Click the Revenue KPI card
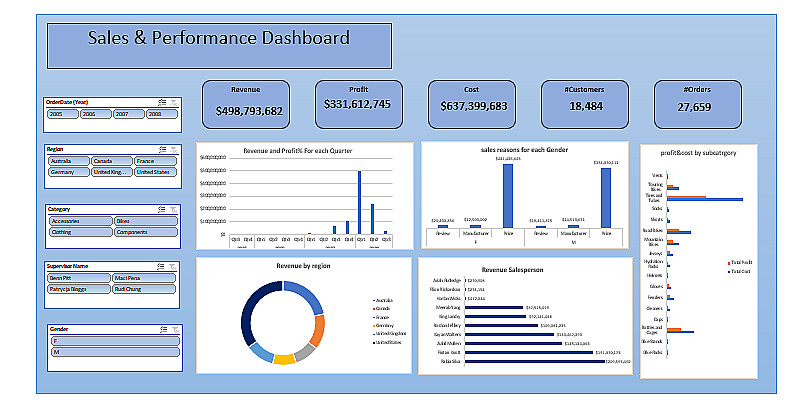 point(246,104)
